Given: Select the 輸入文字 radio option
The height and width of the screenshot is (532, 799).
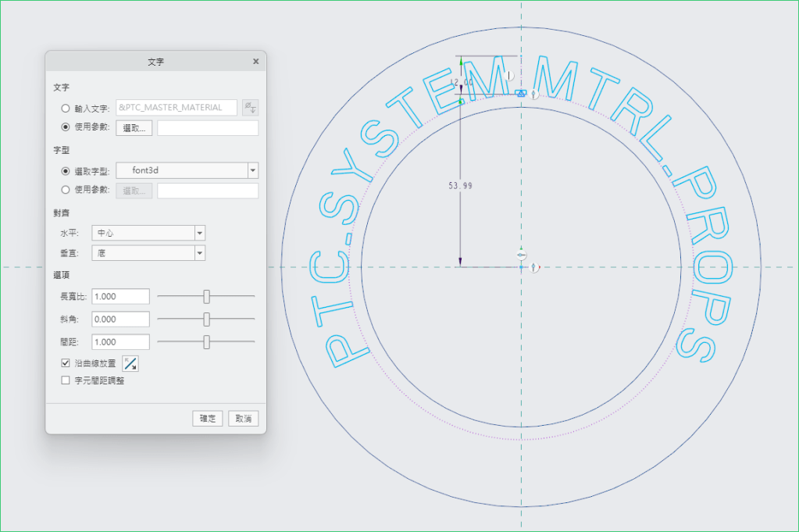Looking at the screenshot, I should click(x=66, y=108).
